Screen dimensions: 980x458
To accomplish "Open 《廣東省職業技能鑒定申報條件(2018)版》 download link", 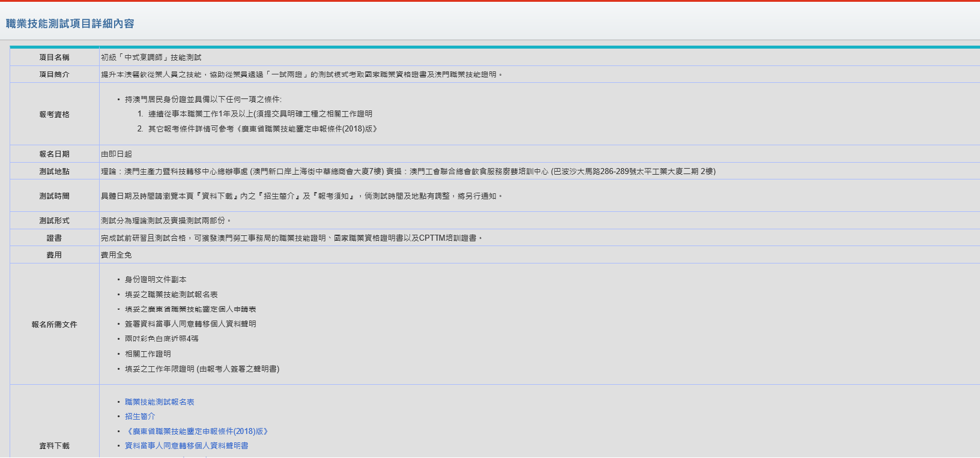I will 196,432.
